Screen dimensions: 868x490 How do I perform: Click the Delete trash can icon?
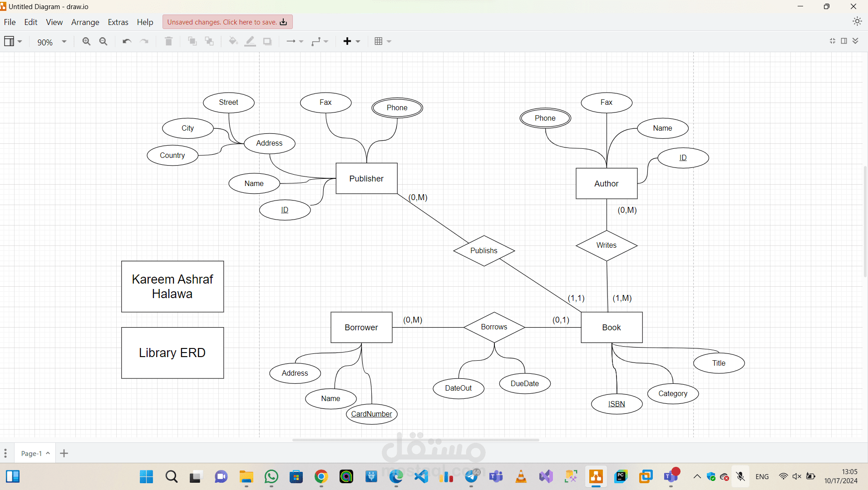[168, 41]
